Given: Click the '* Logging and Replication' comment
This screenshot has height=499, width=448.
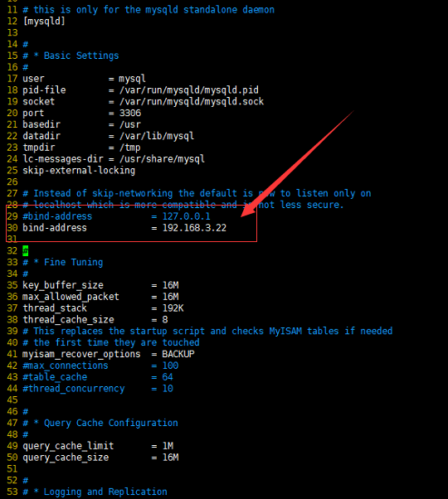Looking at the screenshot, I should pyautogui.click(x=100, y=492).
